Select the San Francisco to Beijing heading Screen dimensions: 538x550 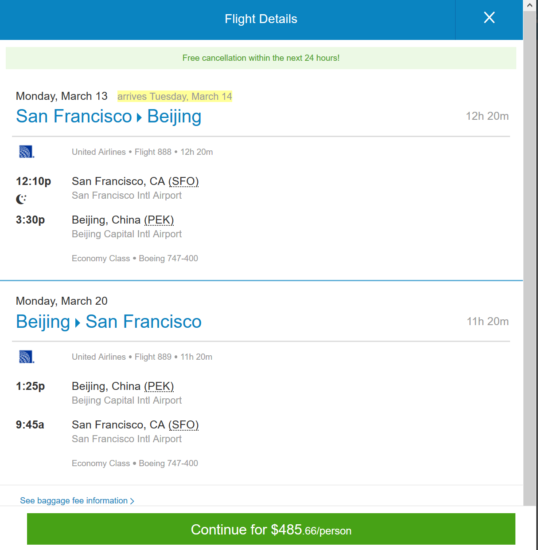click(x=109, y=116)
